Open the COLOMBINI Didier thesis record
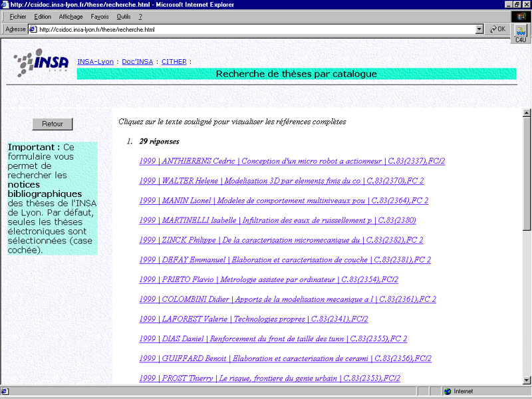532x399 pixels. tap(287, 299)
